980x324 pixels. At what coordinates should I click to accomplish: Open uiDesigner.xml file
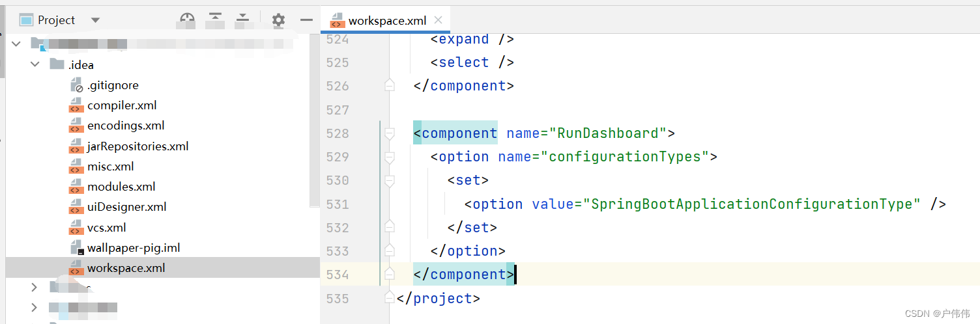coord(127,207)
